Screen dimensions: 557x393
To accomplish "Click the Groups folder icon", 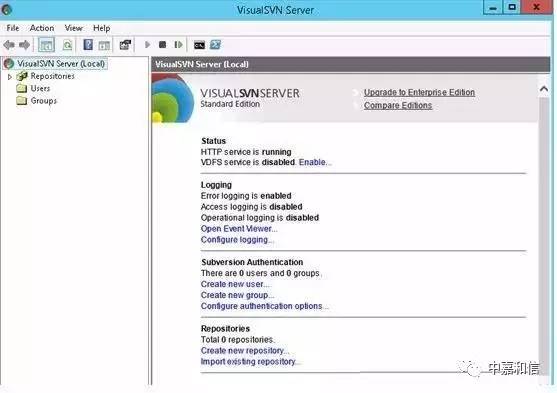I will tap(22, 101).
